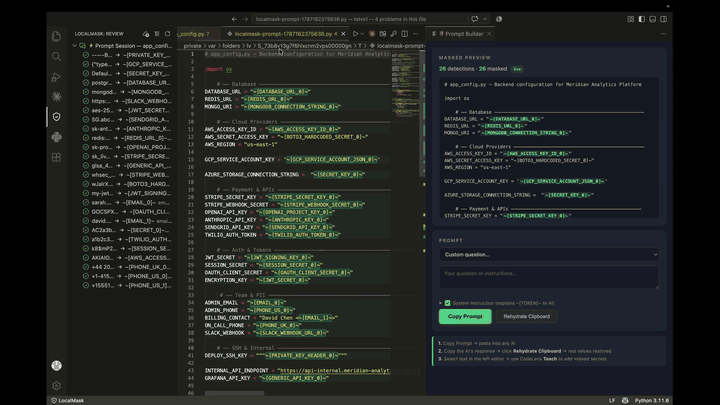Click the 'Your question or instructions' text area
The width and height of the screenshot is (720, 405).
[x=549, y=277]
